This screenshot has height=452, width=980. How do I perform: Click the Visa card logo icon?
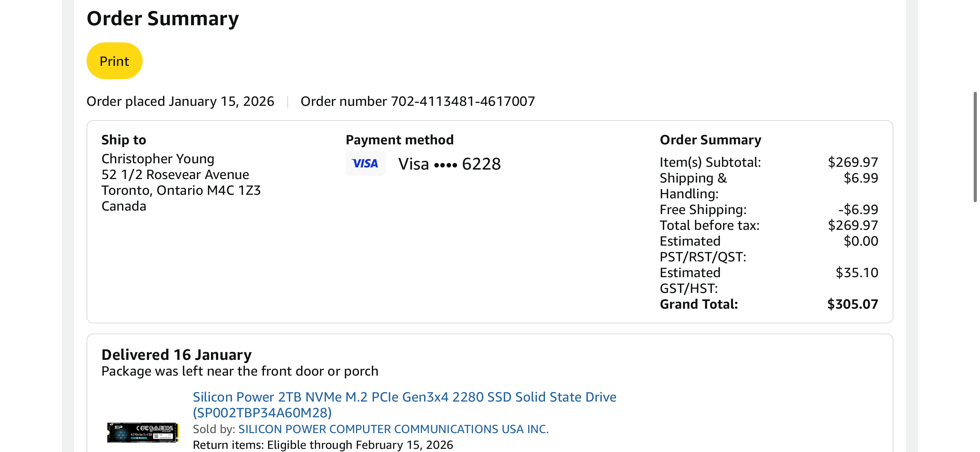tap(365, 164)
